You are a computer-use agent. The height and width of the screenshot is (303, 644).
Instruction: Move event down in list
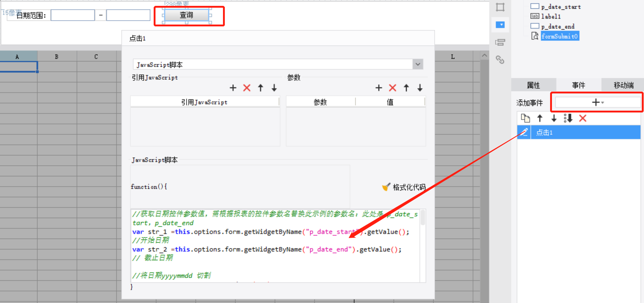point(554,118)
